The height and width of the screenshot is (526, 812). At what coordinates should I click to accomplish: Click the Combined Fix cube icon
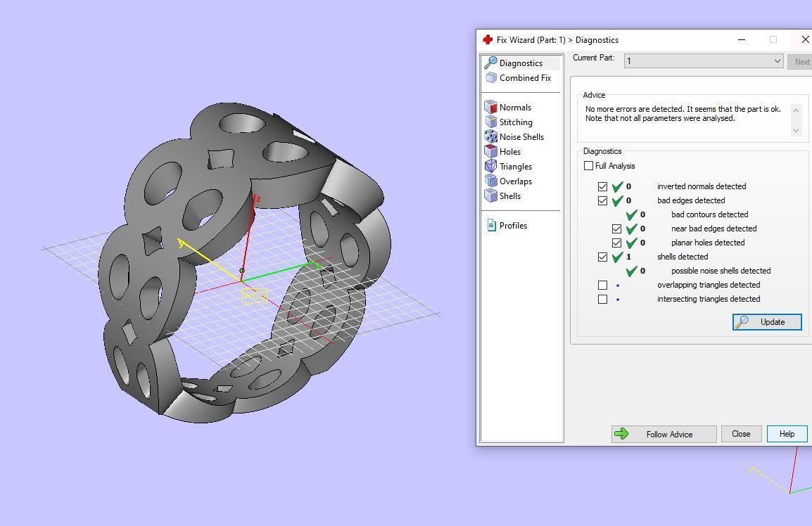(x=491, y=77)
